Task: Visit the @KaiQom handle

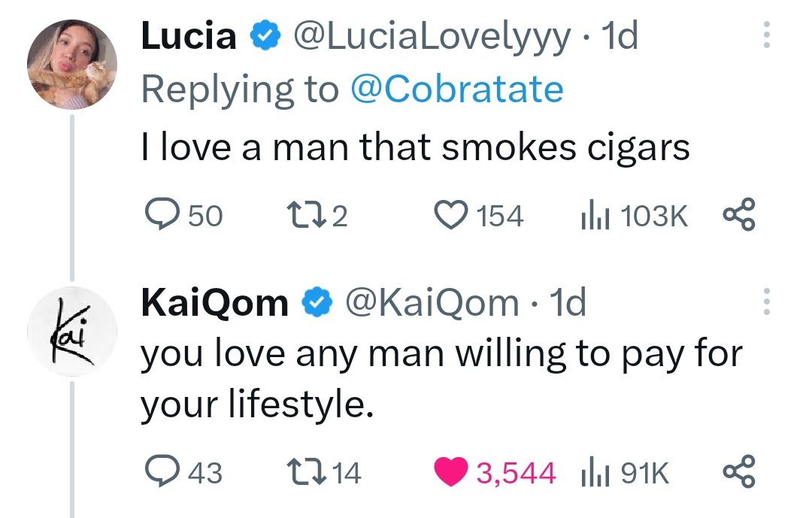Action: click(432, 302)
